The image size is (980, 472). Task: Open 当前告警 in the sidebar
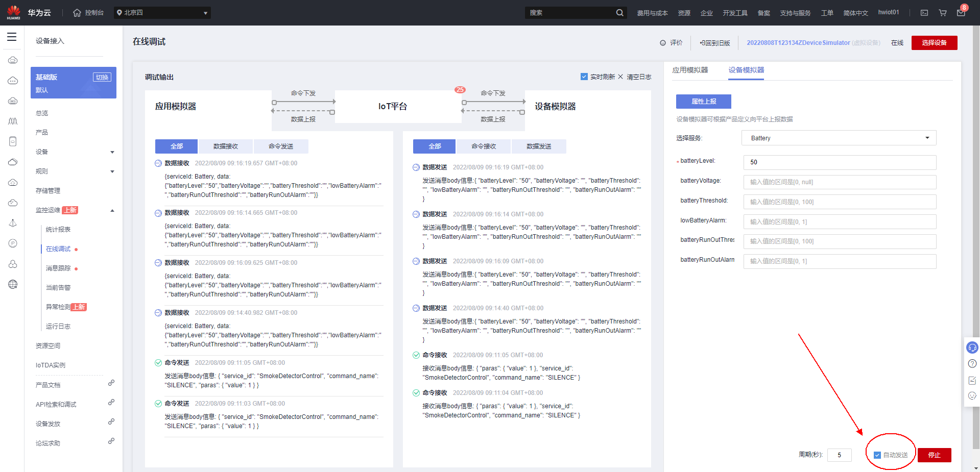(58, 288)
